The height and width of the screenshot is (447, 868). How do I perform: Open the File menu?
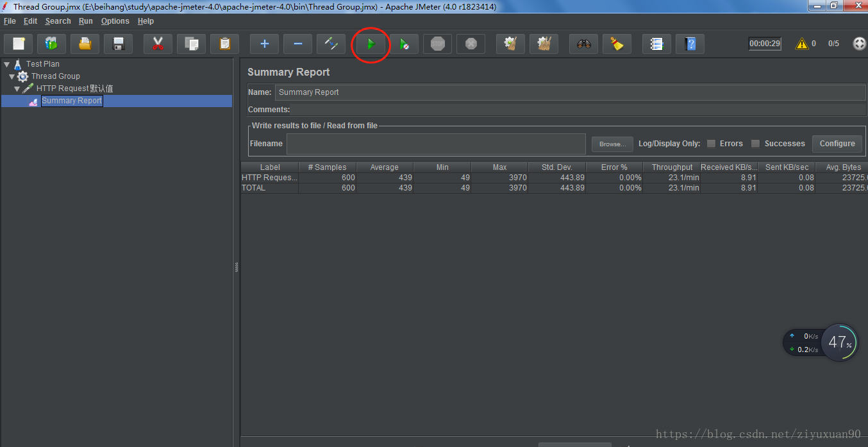10,21
